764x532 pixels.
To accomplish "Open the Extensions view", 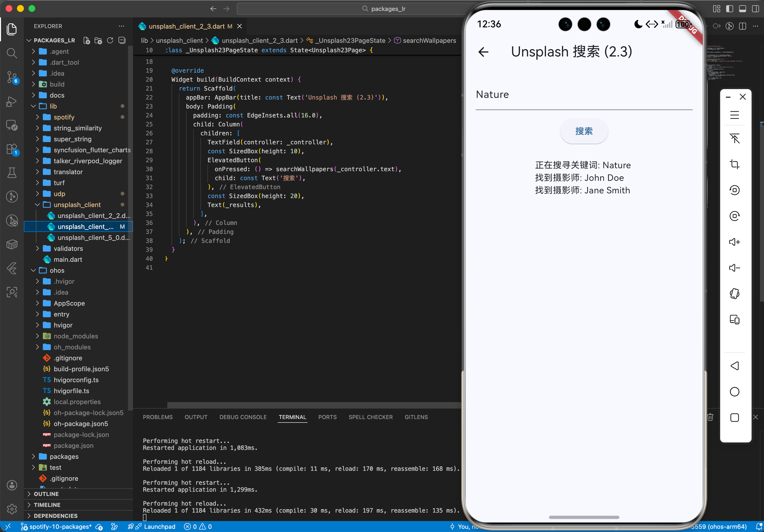I will point(12,149).
